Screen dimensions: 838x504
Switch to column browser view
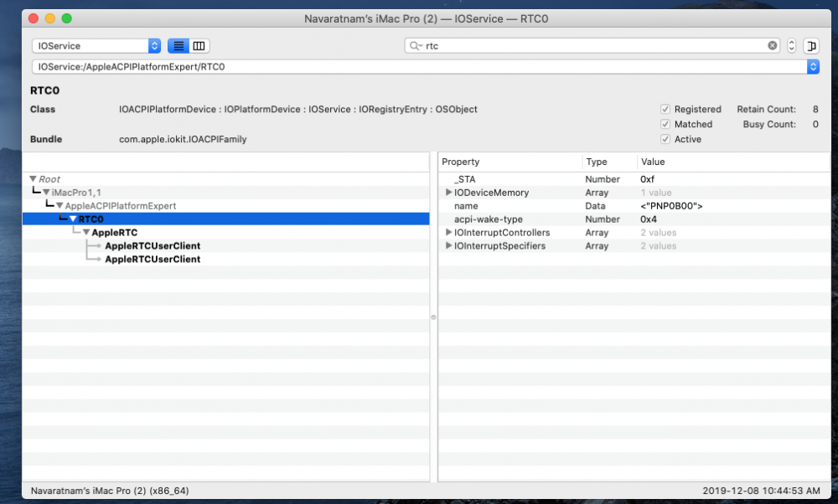[x=199, y=46]
